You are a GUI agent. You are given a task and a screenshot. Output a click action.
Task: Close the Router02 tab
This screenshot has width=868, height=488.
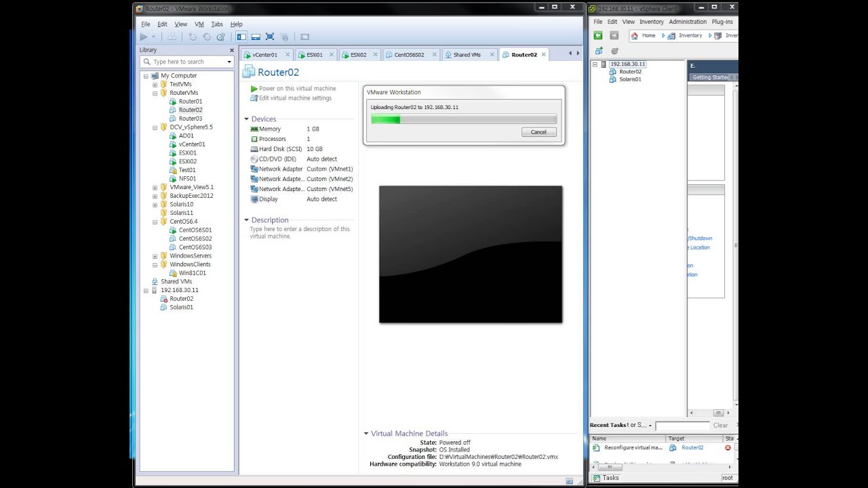[543, 55]
